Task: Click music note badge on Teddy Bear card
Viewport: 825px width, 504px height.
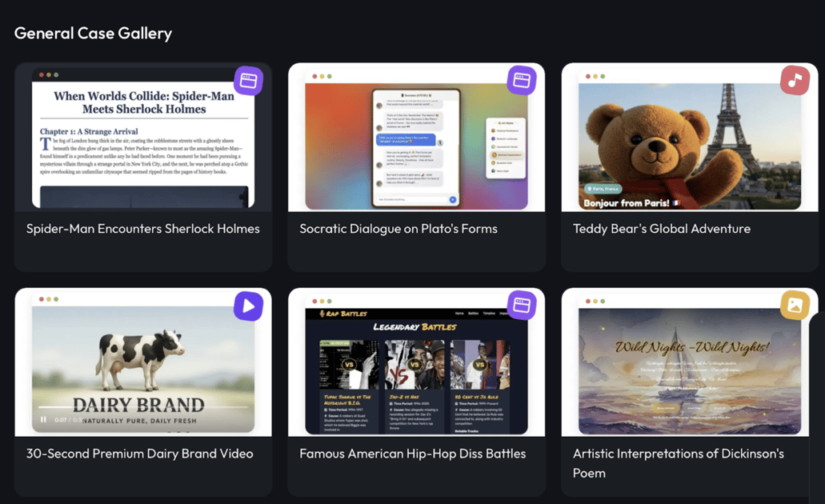Action: (x=795, y=81)
